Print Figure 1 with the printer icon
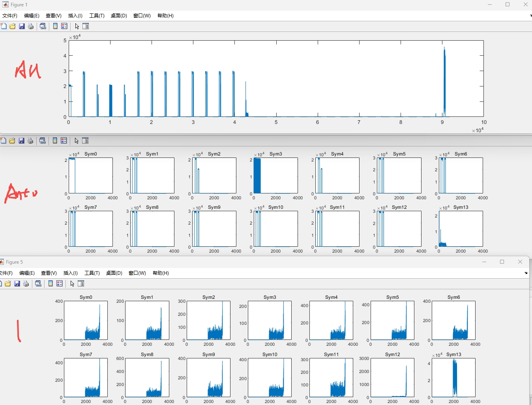Image resolution: width=532 pixels, height=405 pixels. 31,26
